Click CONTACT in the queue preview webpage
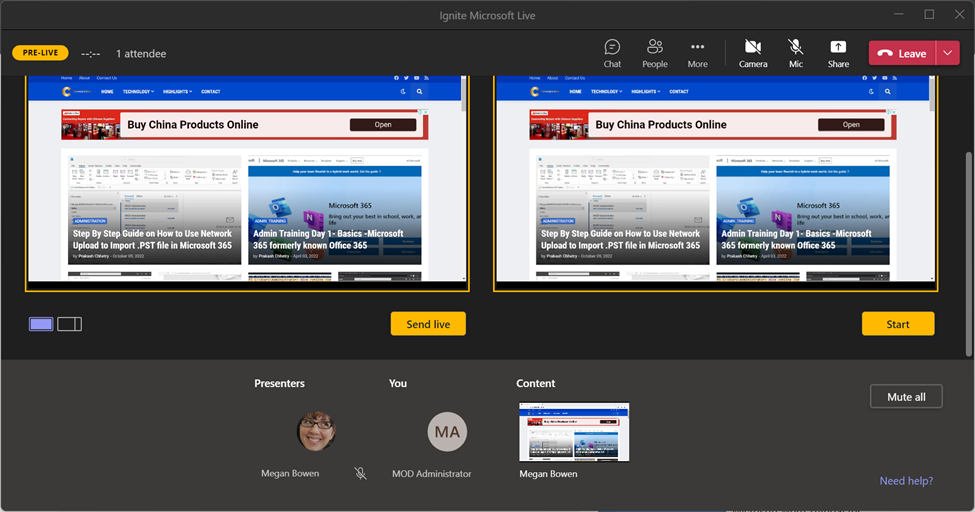 (211, 91)
